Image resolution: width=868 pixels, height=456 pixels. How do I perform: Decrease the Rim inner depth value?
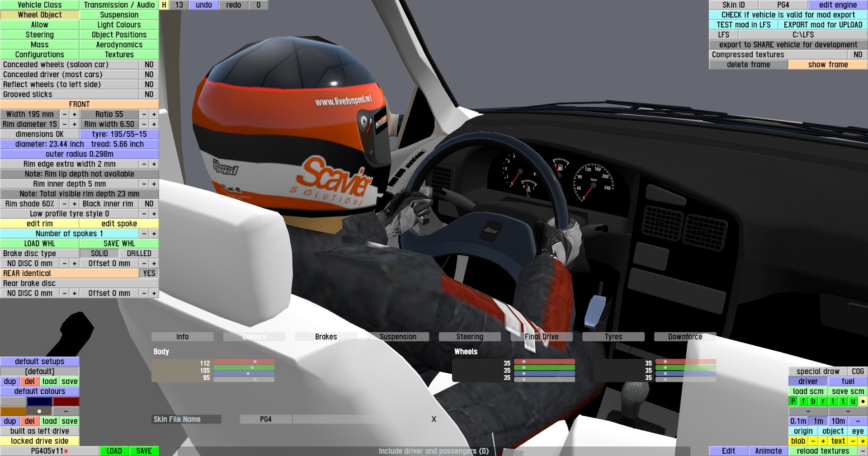point(144,184)
